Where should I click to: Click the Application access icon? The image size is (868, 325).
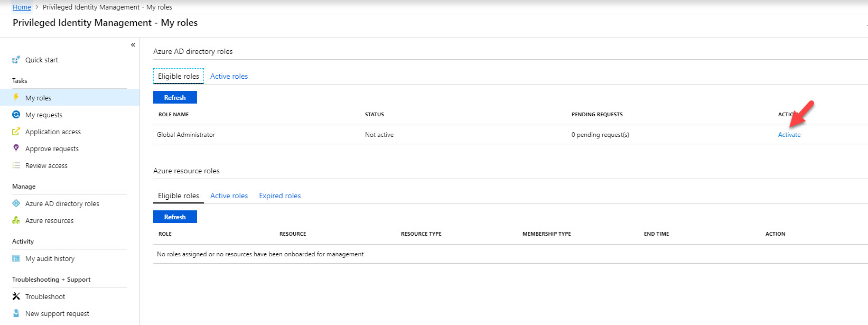pyautogui.click(x=16, y=132)
